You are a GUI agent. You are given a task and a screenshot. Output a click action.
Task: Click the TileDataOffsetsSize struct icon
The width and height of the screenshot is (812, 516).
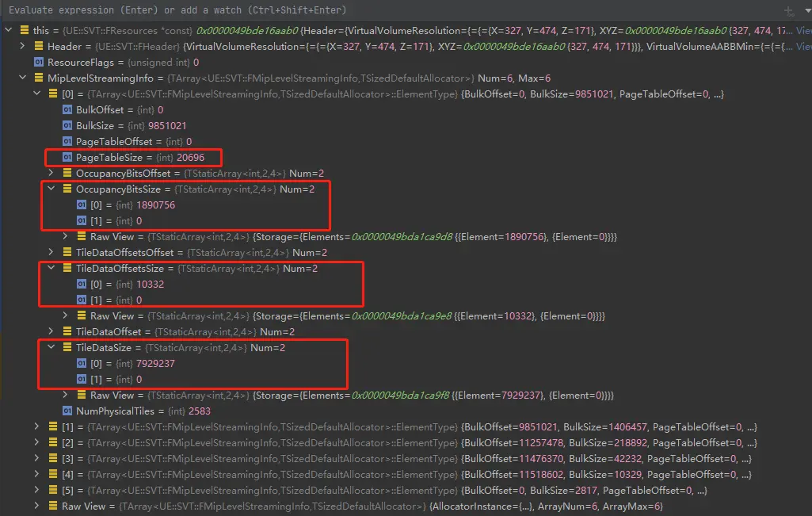pyautogui.click(x=67, y=268)
